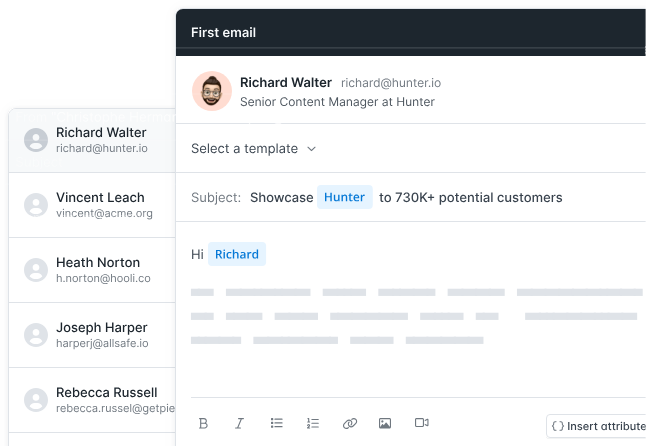
Task: Insert a bulleted list
Action: [x=276, y=423]
